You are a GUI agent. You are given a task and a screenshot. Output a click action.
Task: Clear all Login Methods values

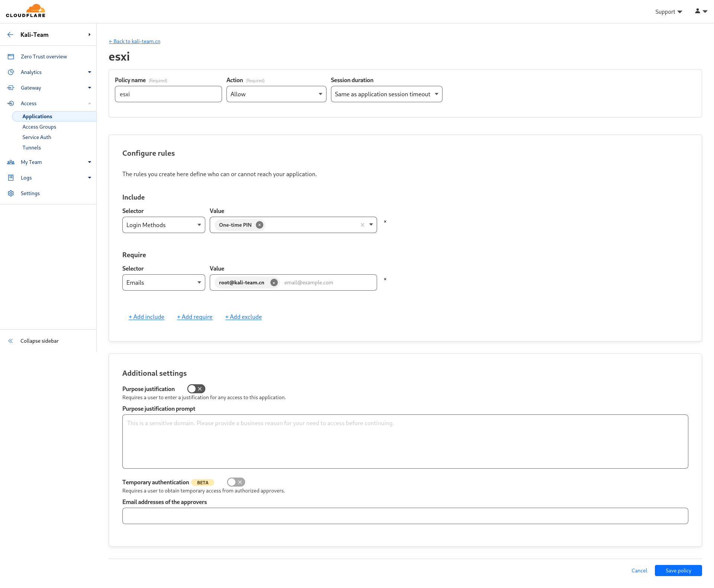pyautogui.click(x=362, y=225)
